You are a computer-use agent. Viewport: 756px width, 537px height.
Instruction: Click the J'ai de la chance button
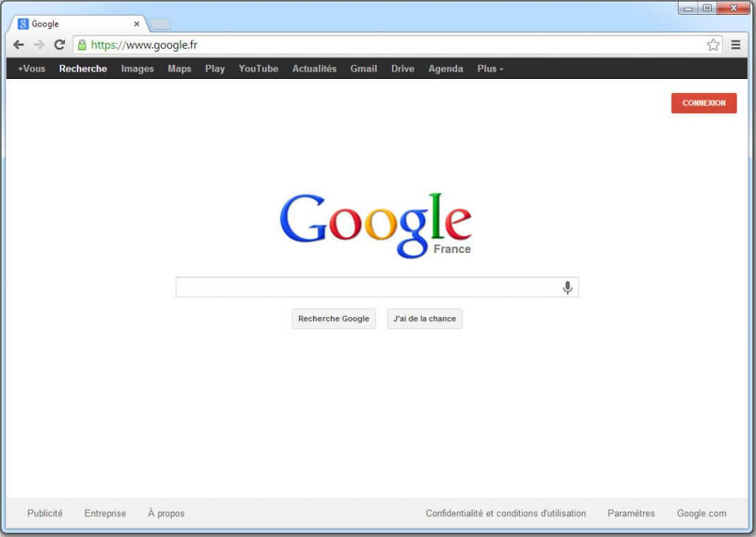[x=425, y=319]
